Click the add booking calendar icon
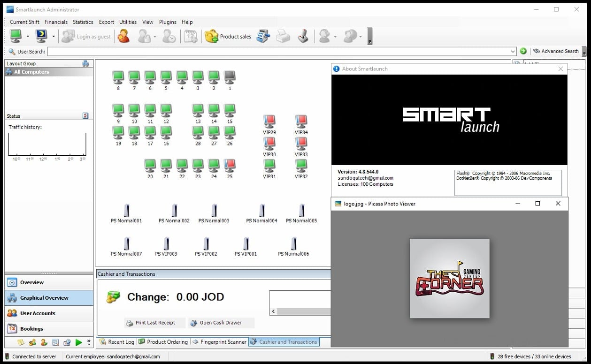Image resolution: width=591 pixels, height=364 pixels. (191, 36)
